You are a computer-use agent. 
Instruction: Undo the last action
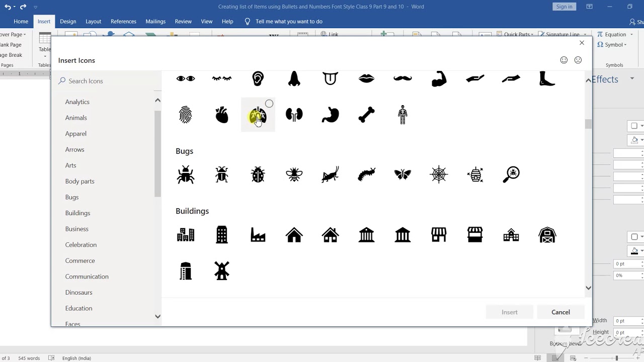8,7
